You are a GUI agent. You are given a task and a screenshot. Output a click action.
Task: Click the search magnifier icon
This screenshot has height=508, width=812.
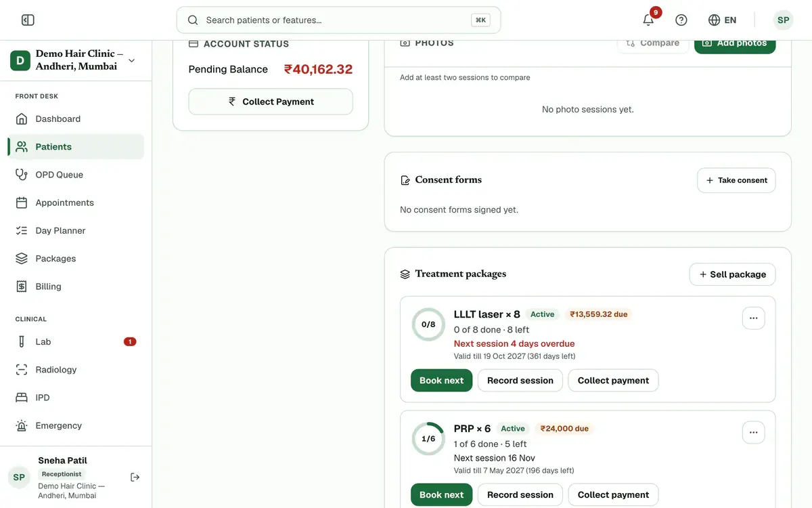(x=193, y=20)
